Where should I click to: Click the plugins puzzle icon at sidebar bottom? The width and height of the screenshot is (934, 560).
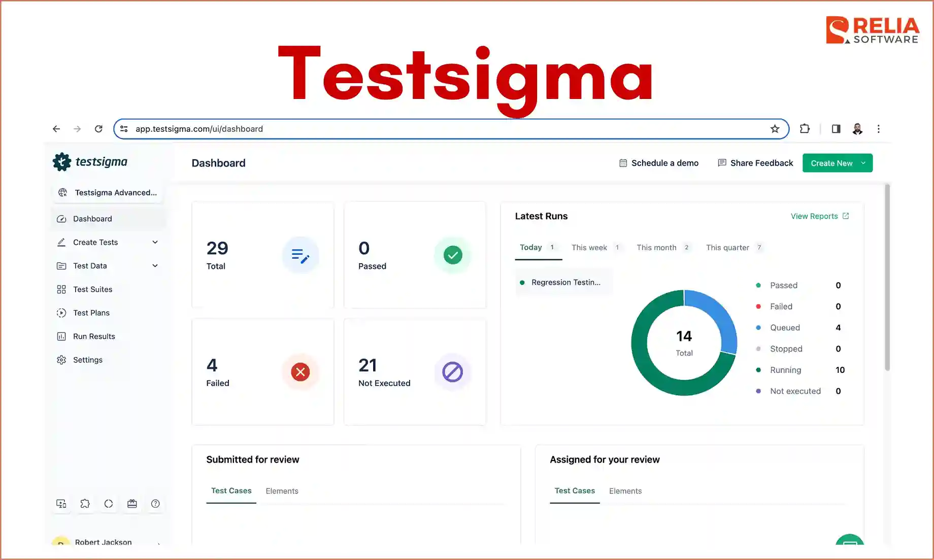click(85, 503)
